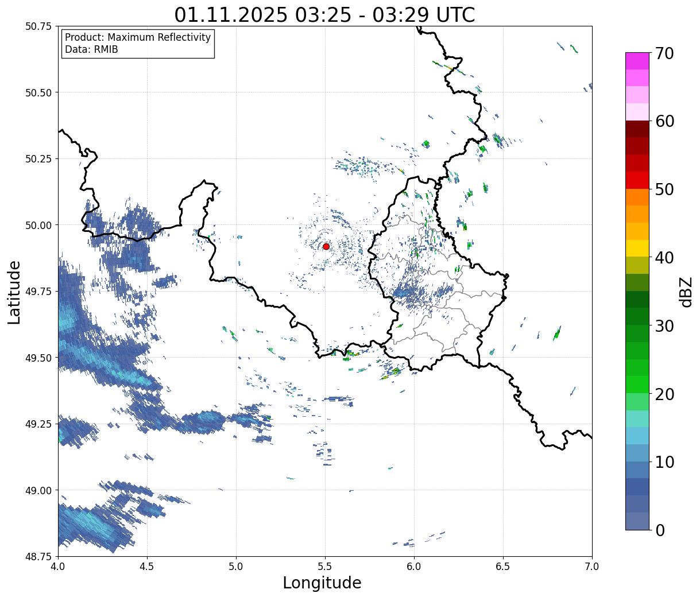
Task: Click the 70 tick label on the colorbar
Action: 664,53
